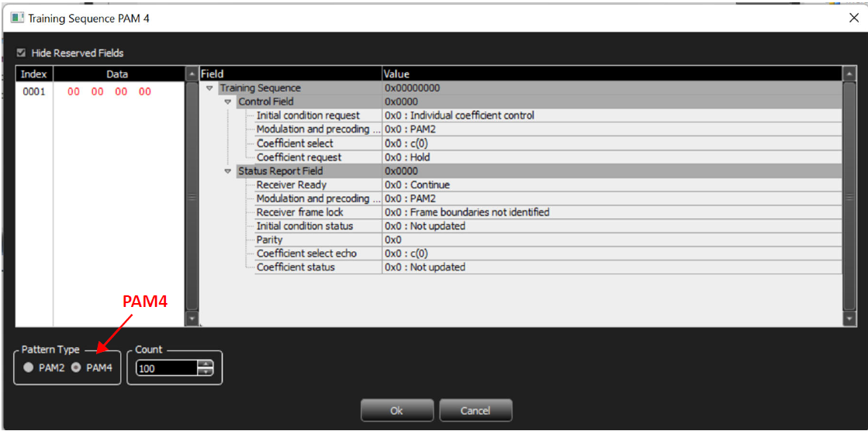Click the field tree scroll down arrow
868x431 pixels.
pyautogui.click(x=849, y=319)
